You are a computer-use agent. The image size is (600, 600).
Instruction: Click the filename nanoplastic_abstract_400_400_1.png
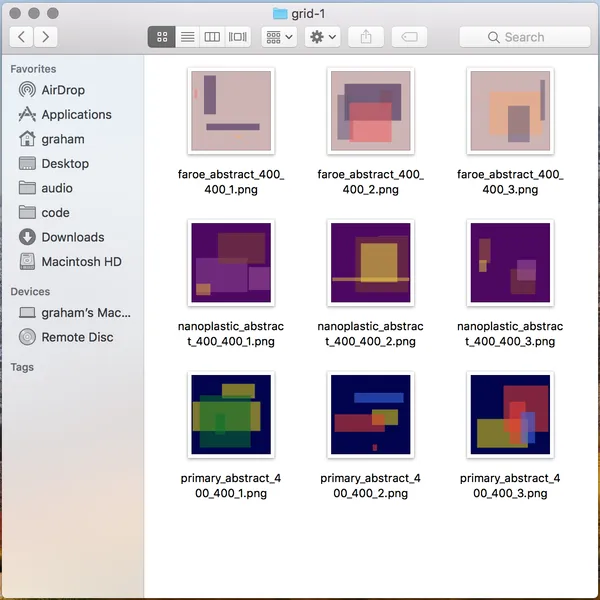[231, 334]
